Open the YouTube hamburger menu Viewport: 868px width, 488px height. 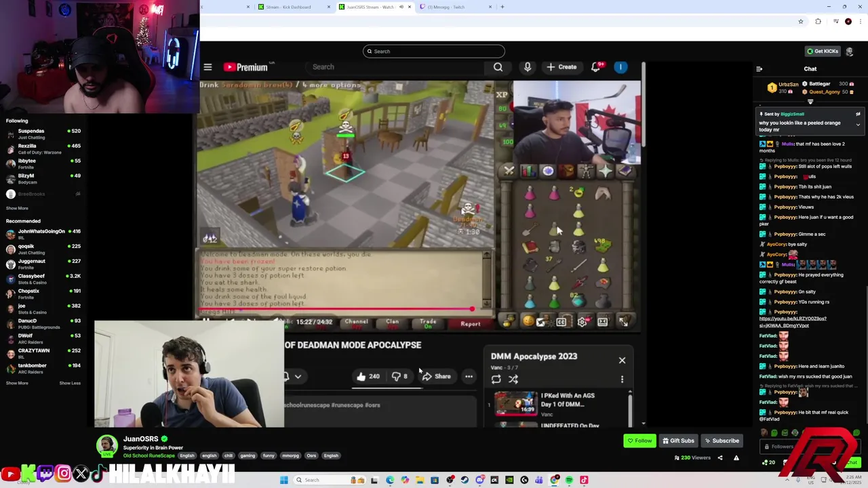click(208, 67)
